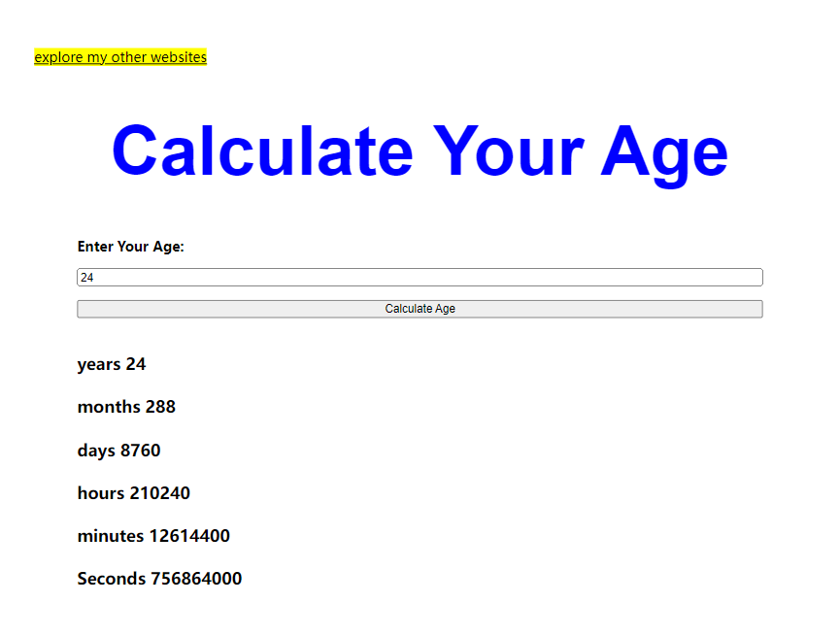Select the 'Seconds 756864000' result text
Image resolution: width=840 pixels, height=636 pixels.
[x=159, y=579]
